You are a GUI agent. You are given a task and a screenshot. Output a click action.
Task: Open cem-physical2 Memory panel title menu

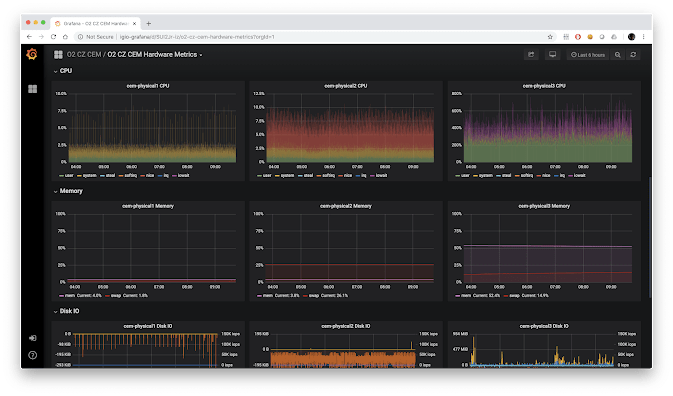346,206
